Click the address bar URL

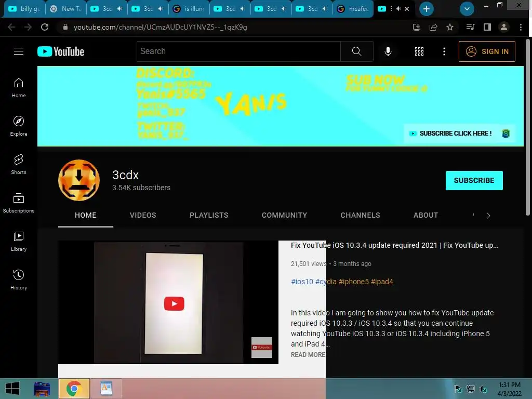pyautogui.click(x=160, y=27)
